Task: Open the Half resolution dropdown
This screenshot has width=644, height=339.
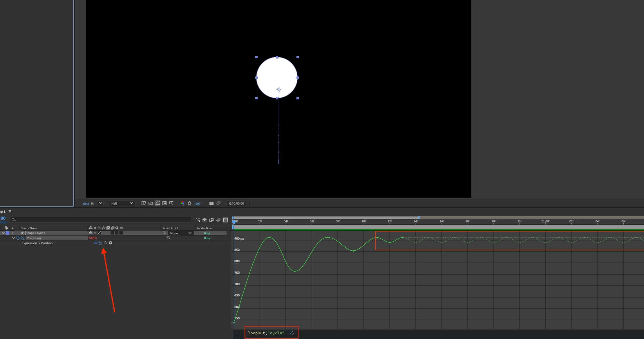Action: click(122, 203)
